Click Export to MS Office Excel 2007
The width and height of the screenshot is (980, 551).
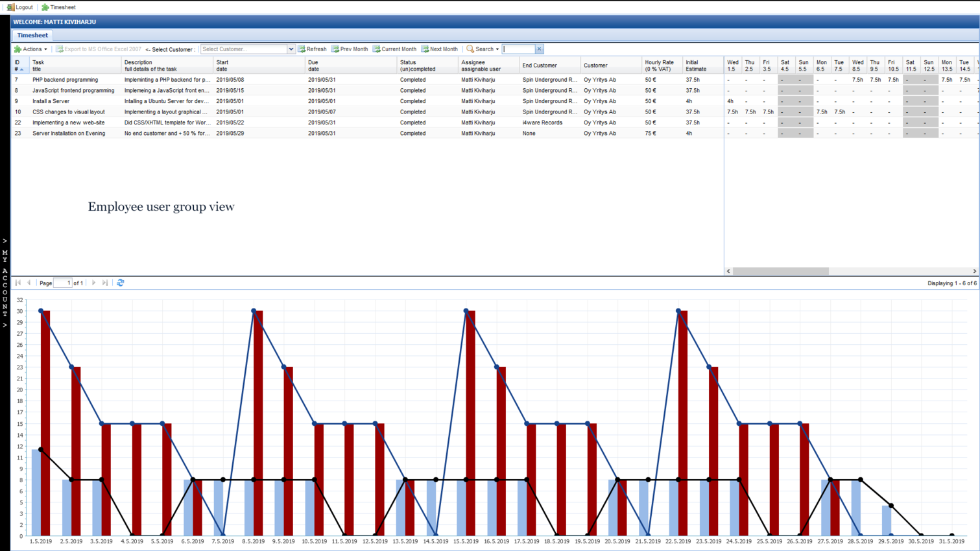tap(98, 49)
